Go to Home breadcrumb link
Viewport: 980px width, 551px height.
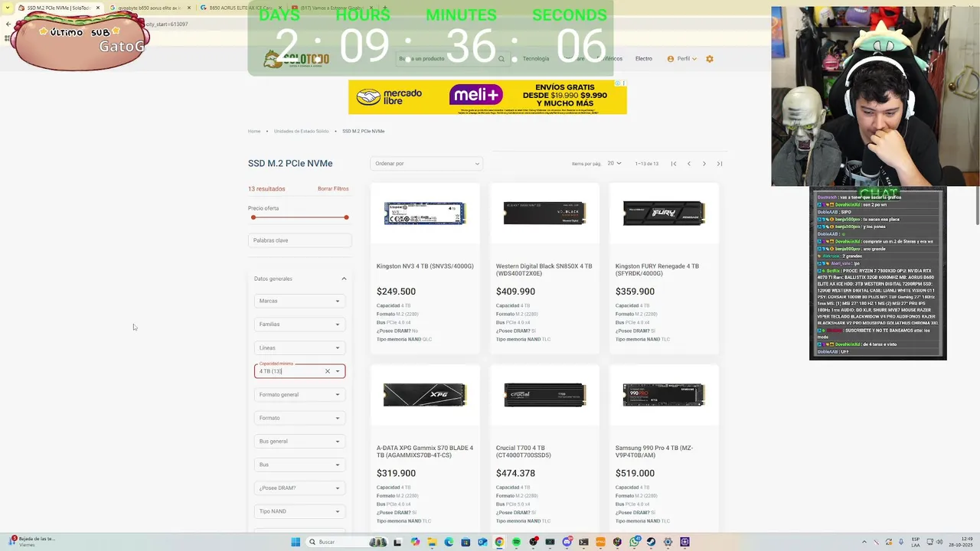click(x=254, y=132)
